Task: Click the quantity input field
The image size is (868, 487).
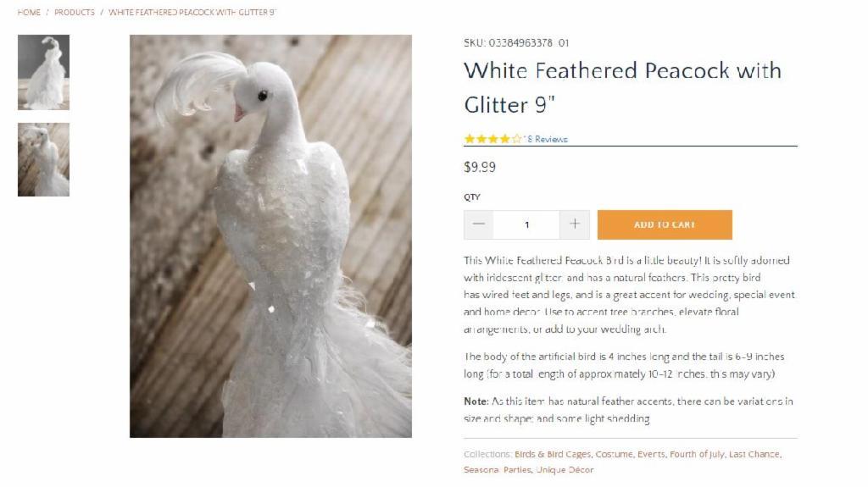Action: pos(526,224)
